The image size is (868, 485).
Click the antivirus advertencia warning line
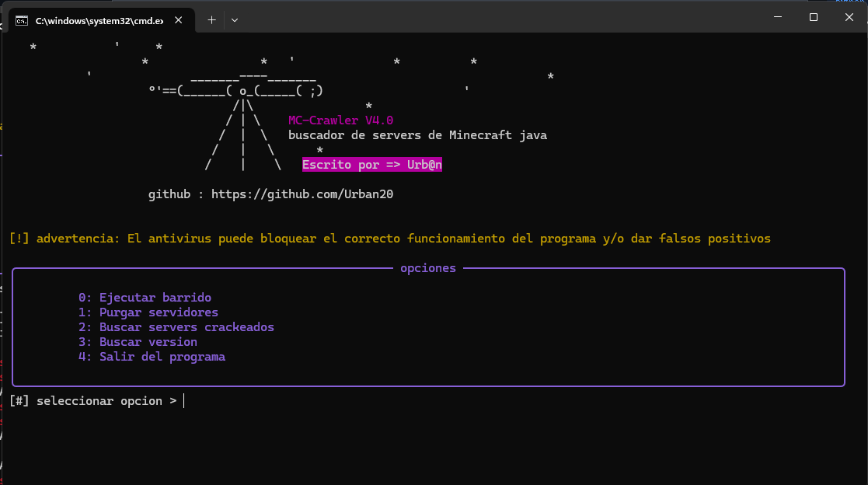tap(390, 239)
